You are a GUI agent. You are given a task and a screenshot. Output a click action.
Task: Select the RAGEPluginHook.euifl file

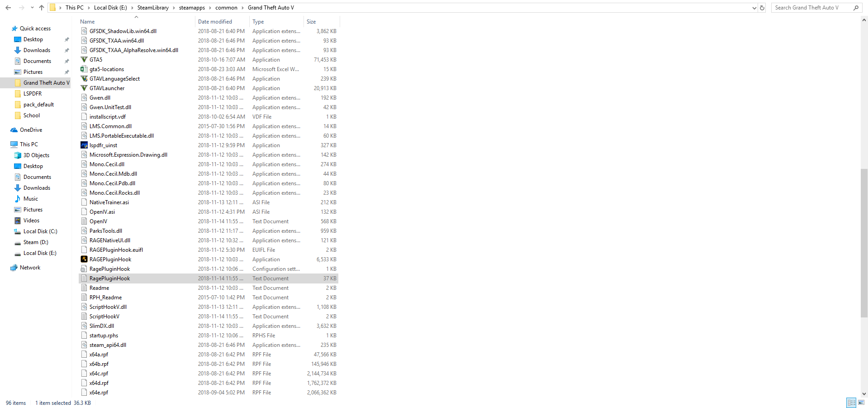coord(116,250)
